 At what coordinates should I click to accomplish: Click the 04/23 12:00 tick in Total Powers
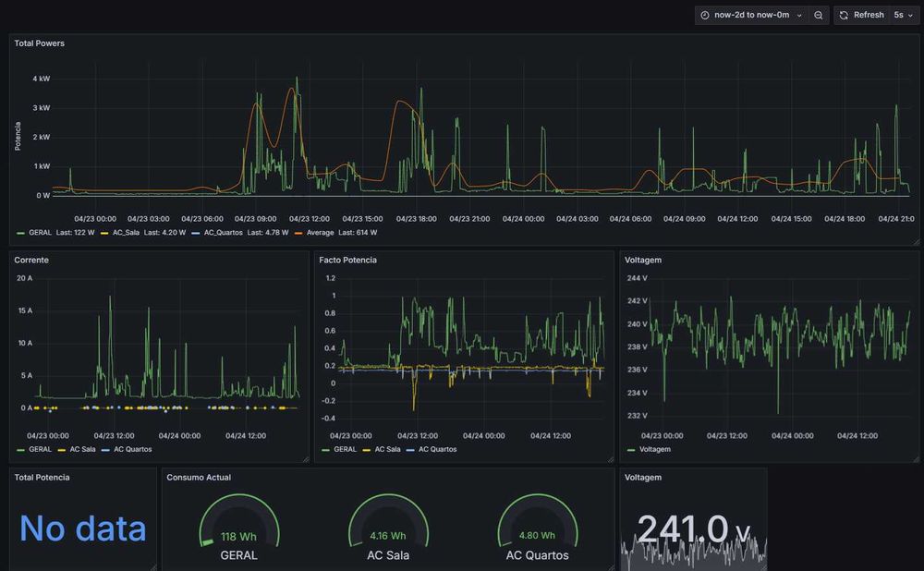click(x=310, y=219)
